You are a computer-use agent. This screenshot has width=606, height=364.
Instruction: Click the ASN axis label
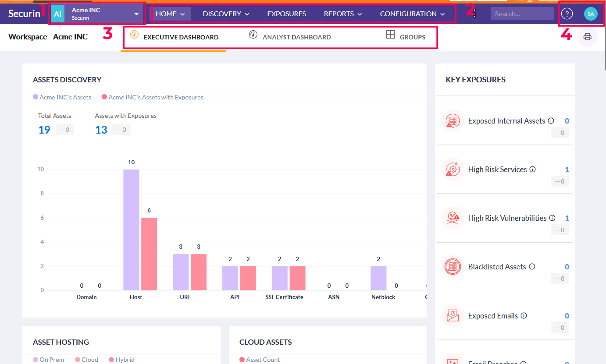click(334, 297)
